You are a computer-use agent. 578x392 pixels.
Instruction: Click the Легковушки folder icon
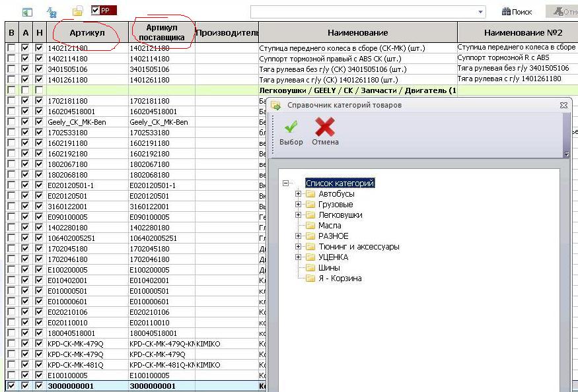pos(310,215)
